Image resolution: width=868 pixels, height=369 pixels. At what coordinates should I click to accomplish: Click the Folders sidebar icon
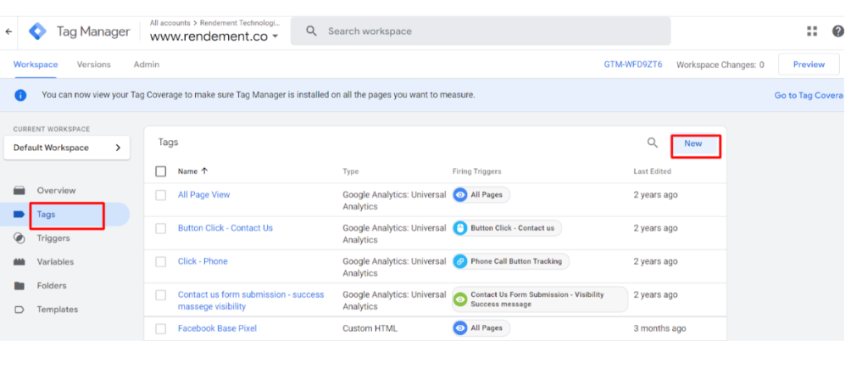coord(19,286)
